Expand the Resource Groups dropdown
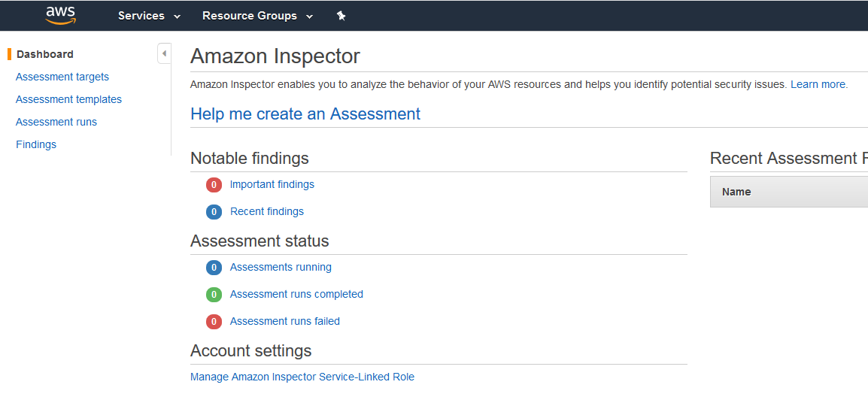 point(257,16)
